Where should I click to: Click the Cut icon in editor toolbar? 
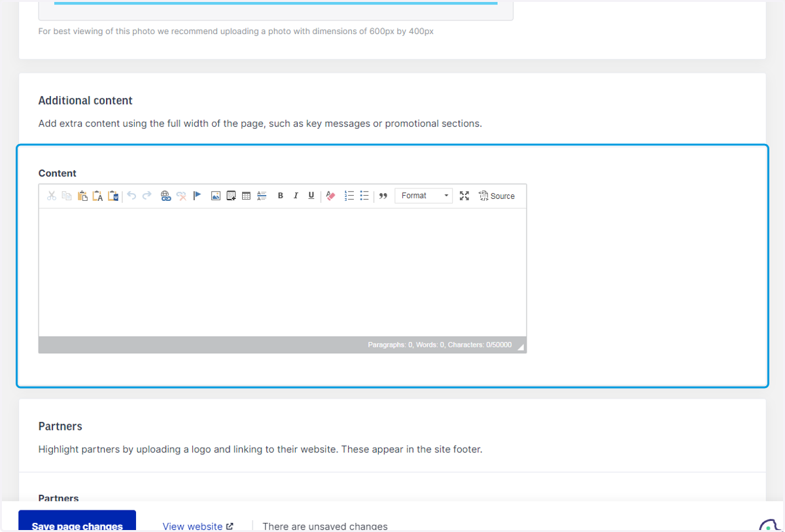[x=52, y=196]
